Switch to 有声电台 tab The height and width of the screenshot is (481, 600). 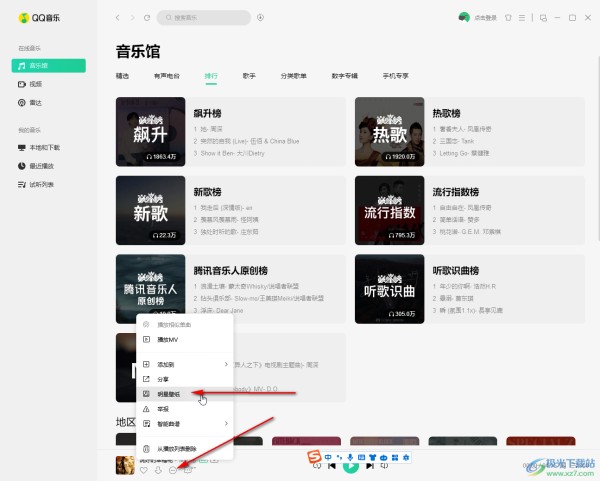[x=167, y=76]
